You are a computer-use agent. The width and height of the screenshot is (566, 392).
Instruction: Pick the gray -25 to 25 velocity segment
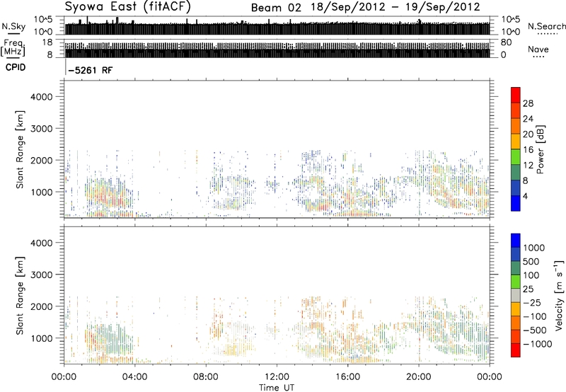pos(516,295)
